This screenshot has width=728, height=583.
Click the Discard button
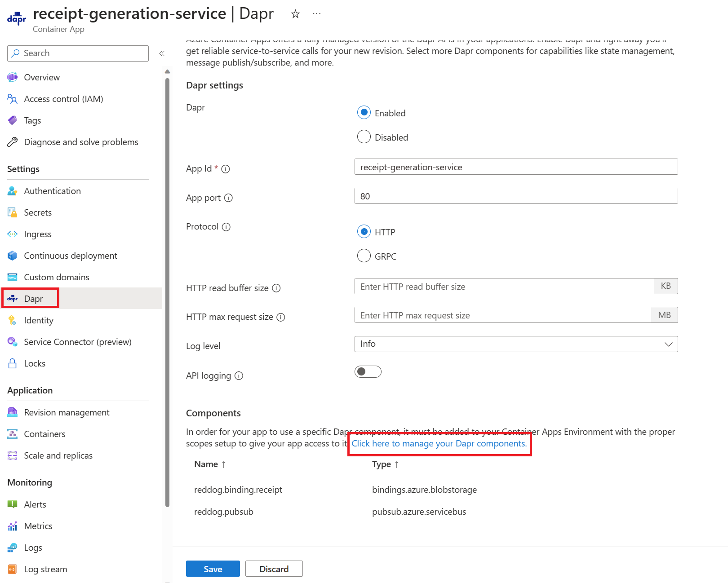click(x=274, y=569)
